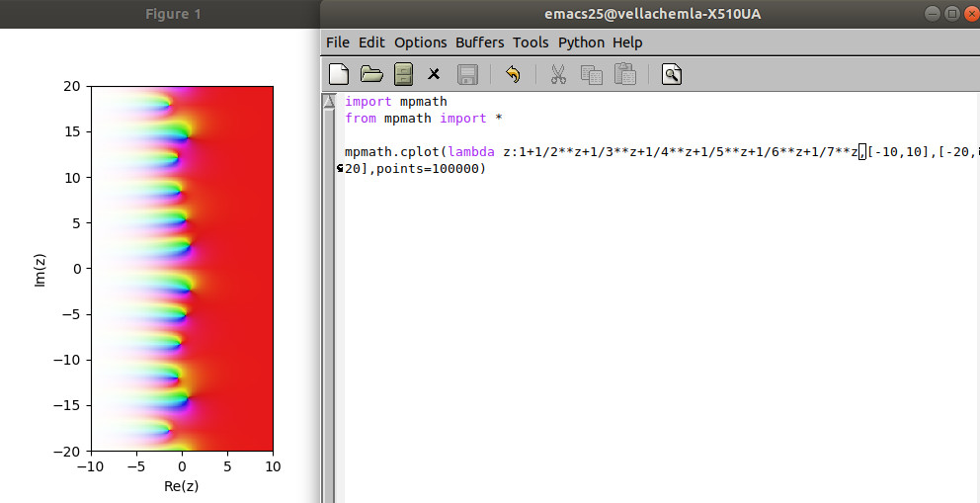Paste using the clipboard icon
The width and height of the screenshot is (980, 503).
(x=624, y=74)
